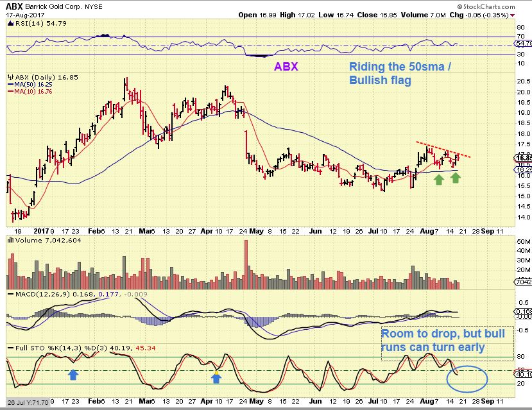The image size is (532, 410).
Task: Click the Low 16.74 quote value
Action: 336,15
